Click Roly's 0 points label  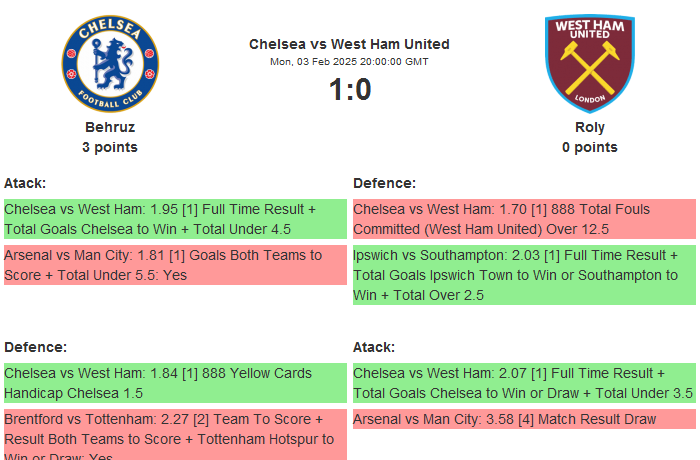(x=590, y=147)
